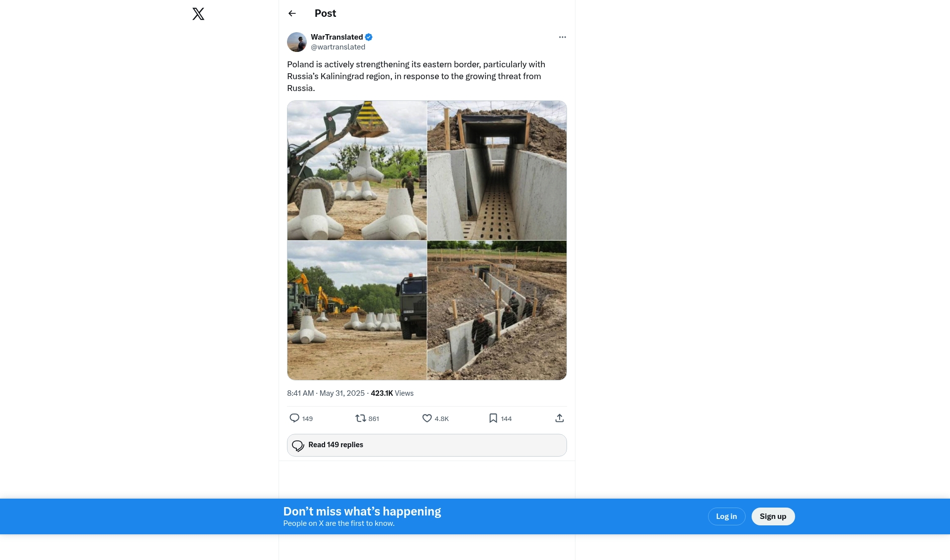Click the Log in button

[x=726, y=516]
